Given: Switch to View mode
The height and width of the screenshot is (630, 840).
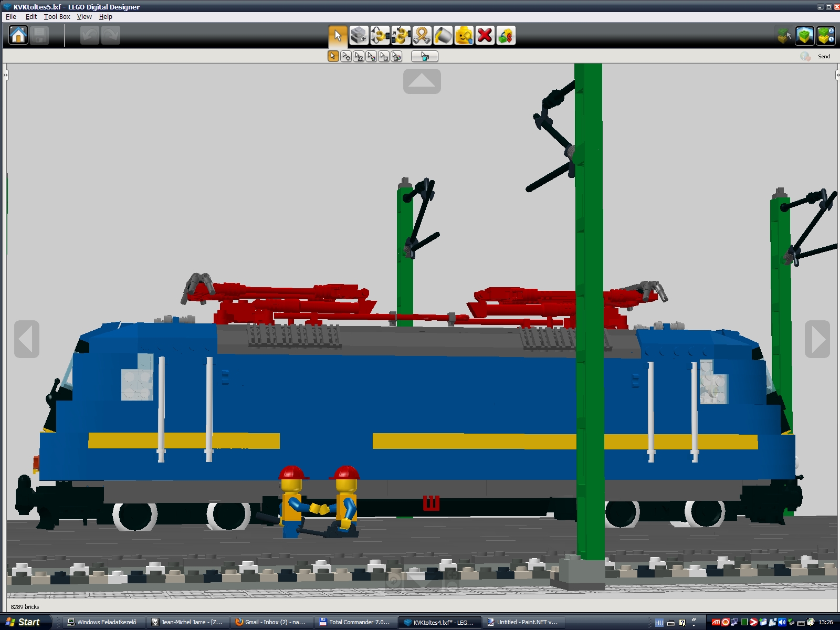Looking at the screenshot, I should [805, 35].
